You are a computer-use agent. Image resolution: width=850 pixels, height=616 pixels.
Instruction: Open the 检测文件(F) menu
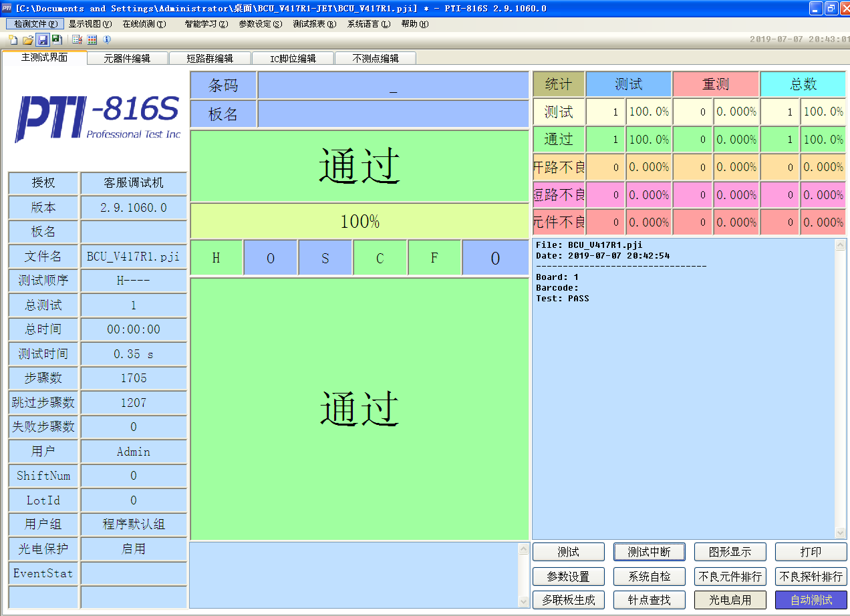35,24
